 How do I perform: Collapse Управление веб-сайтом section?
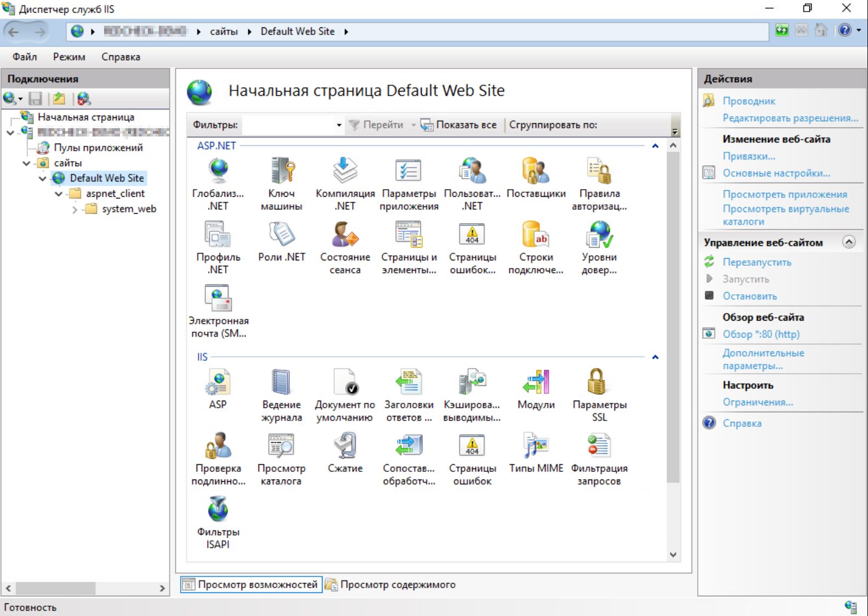(849, 242)
